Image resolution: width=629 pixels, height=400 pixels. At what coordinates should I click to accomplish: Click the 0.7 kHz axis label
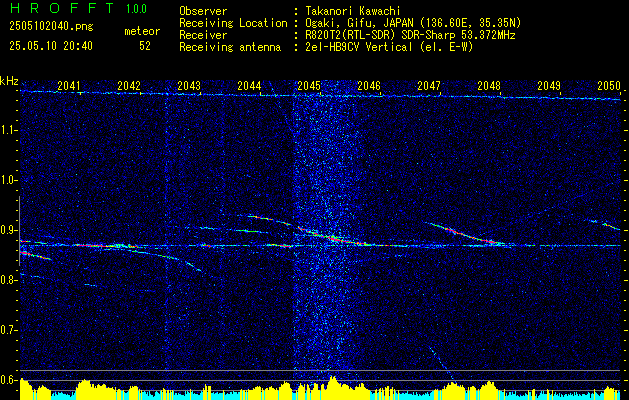(8, 330)
